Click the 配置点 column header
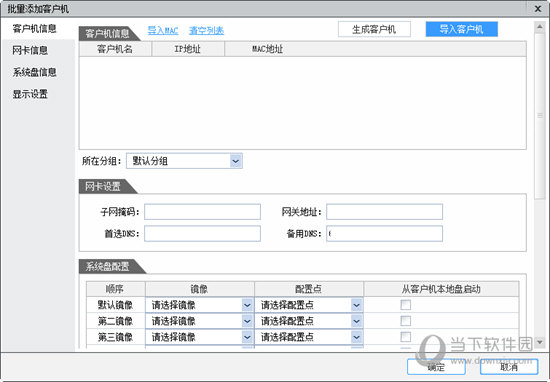Screen dimensions: 550x382 pos(309,289)
